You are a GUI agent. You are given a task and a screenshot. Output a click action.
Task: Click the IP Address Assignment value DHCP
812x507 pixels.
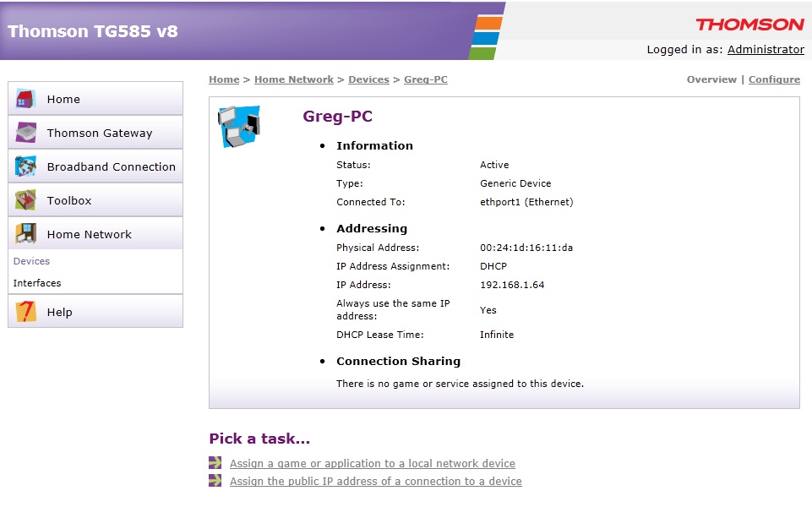point(493,266)
